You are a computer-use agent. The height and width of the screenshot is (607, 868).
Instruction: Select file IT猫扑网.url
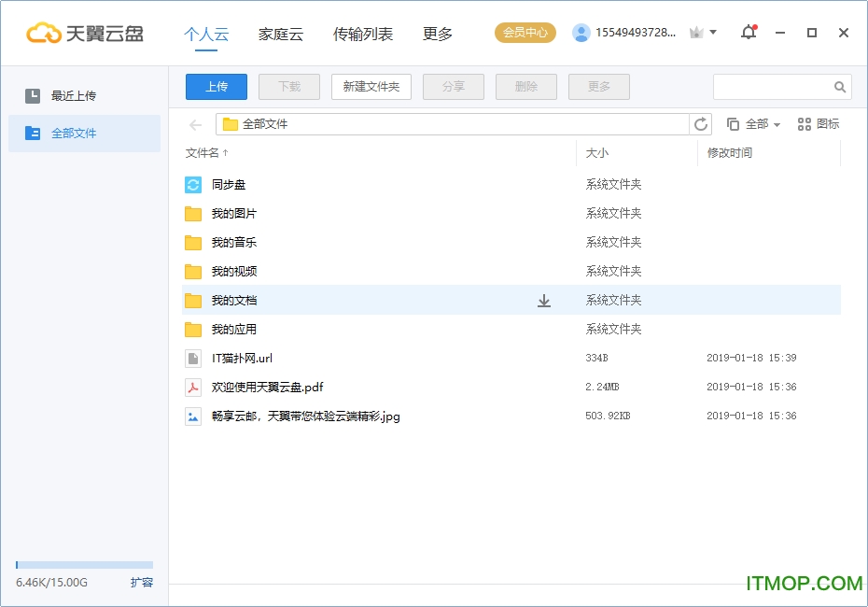click(242, 359)
